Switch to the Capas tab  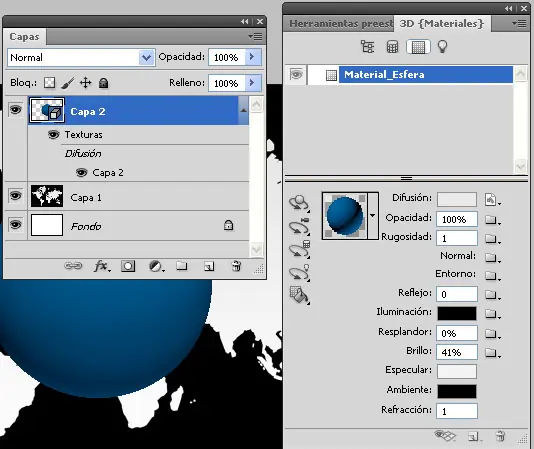pyautogui.click(x=24, y=36)
